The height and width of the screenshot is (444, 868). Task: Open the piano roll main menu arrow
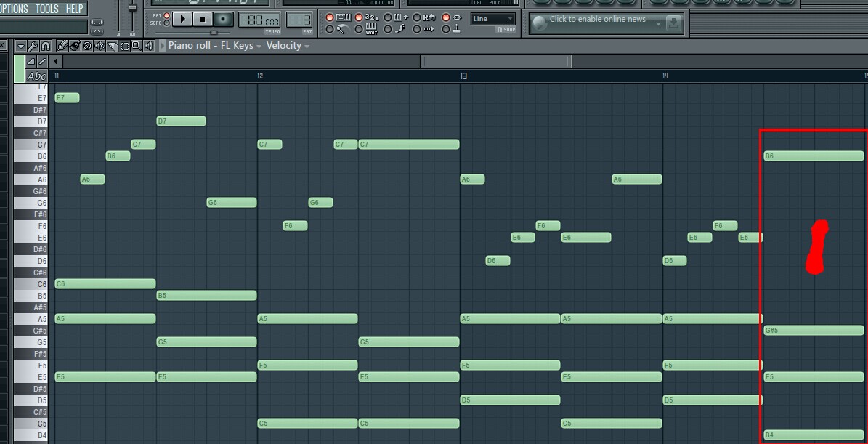(20, 46)
